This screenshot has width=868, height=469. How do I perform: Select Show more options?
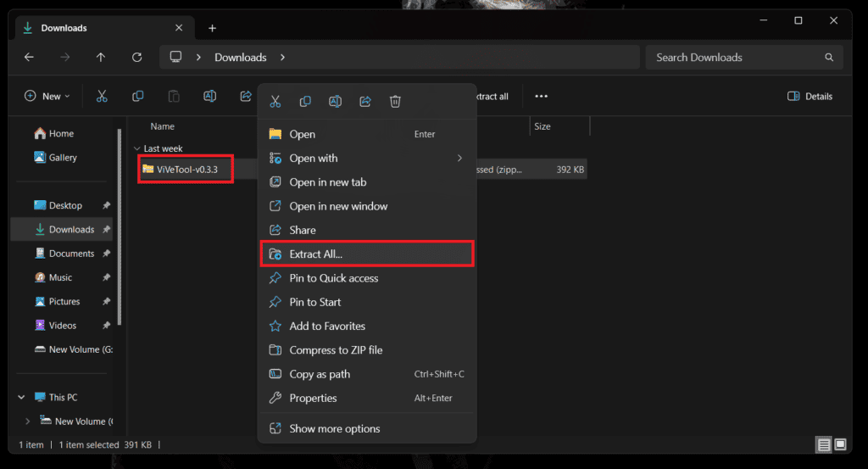pos(367,428)
